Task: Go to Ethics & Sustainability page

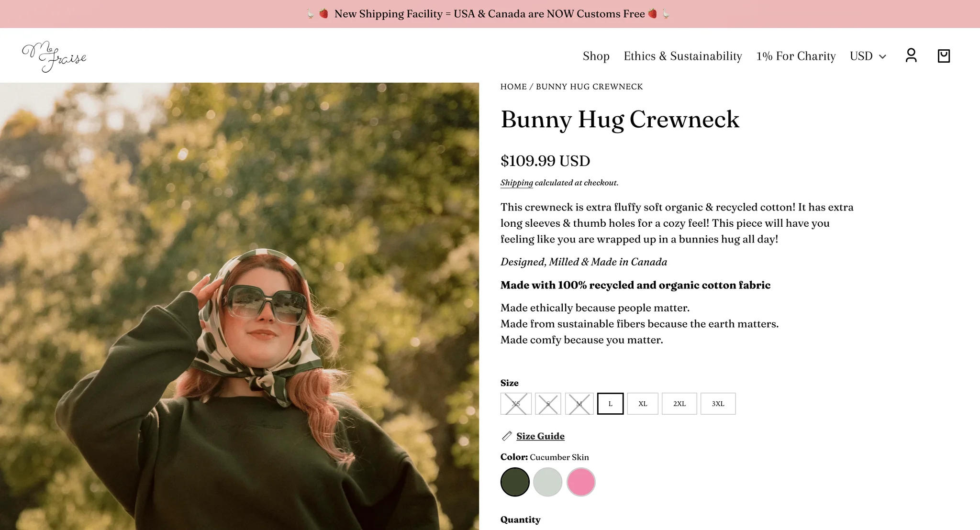Action: [683, 56]
